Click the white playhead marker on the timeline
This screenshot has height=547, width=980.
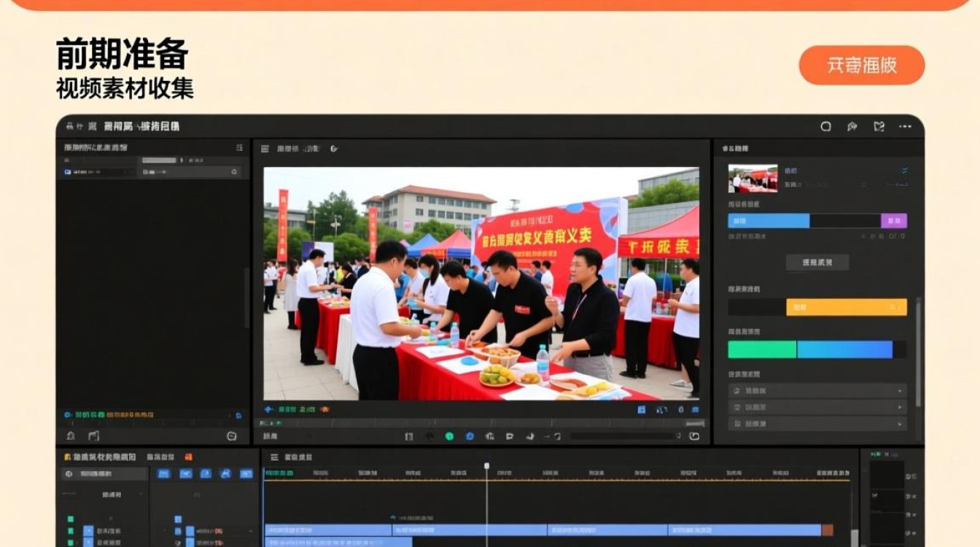[x=487, y=465]
